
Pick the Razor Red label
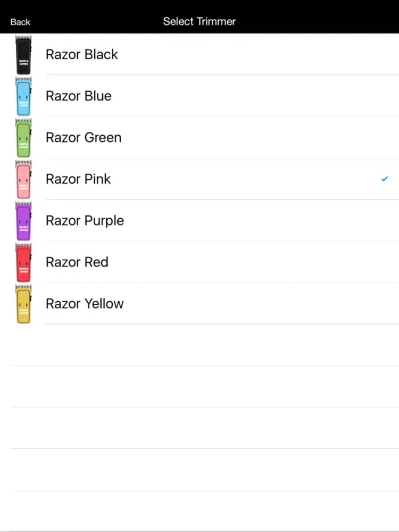click(77, 262)
